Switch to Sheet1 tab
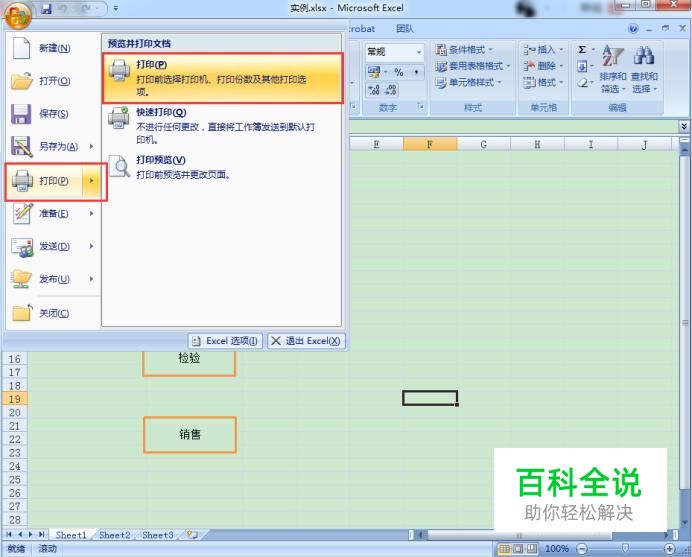This screenshot has height=557, width=692. pos(71,535)
